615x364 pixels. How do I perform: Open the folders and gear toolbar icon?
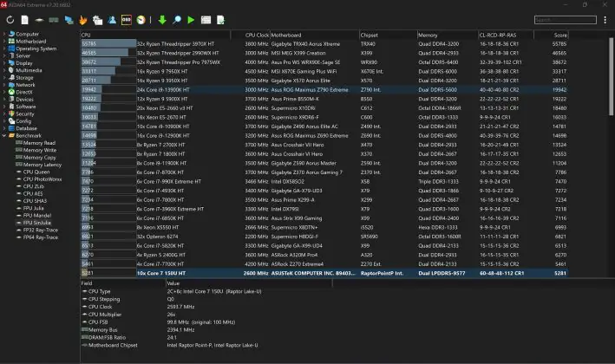(97, 20)
